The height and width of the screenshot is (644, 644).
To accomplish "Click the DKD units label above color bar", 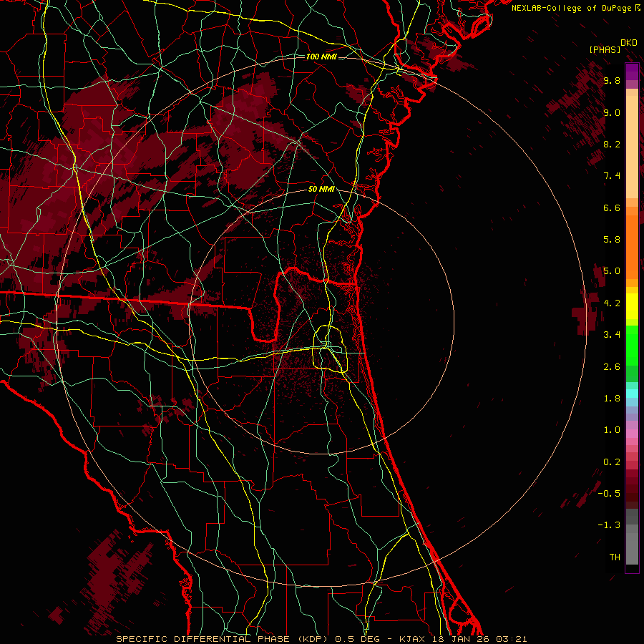I will pyautogui.click(x=628, y=43).
